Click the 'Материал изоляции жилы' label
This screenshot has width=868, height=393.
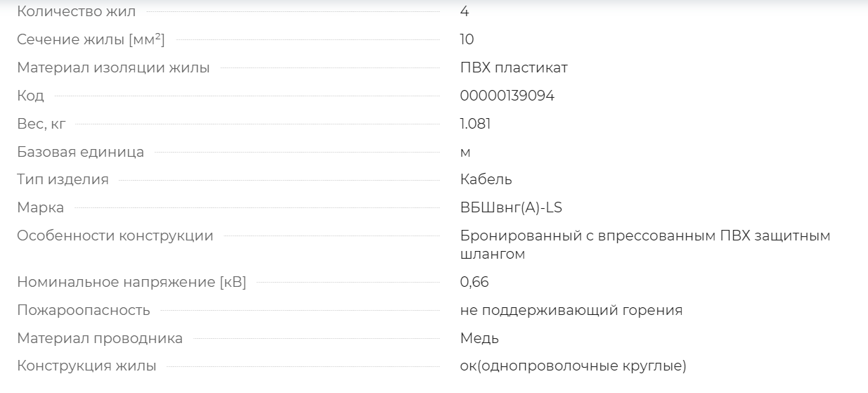tap(113, 67)
